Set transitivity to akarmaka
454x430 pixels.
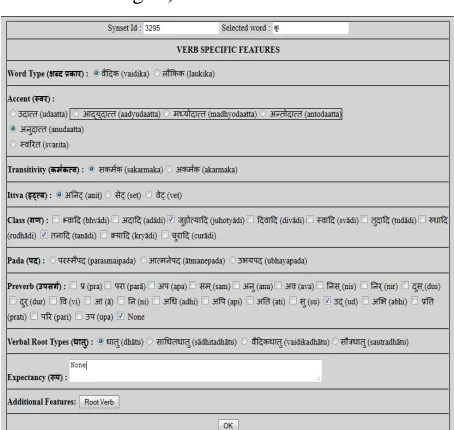click(169, 169)
